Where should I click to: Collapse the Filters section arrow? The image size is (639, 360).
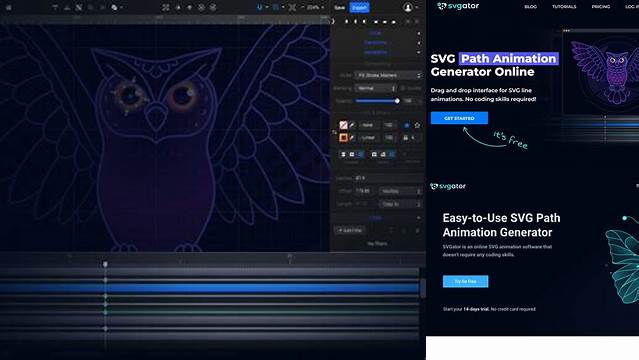pos(419,218)
